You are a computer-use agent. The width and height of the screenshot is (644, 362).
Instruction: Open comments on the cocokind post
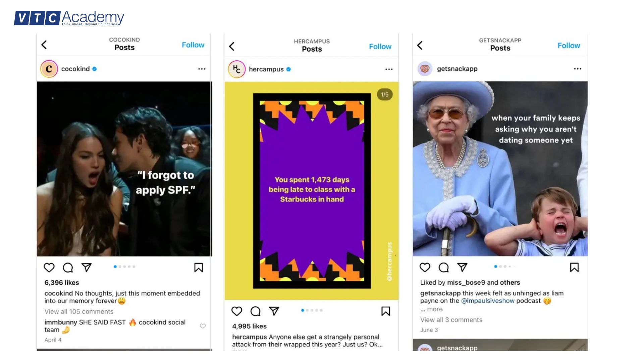click(68, 267)
